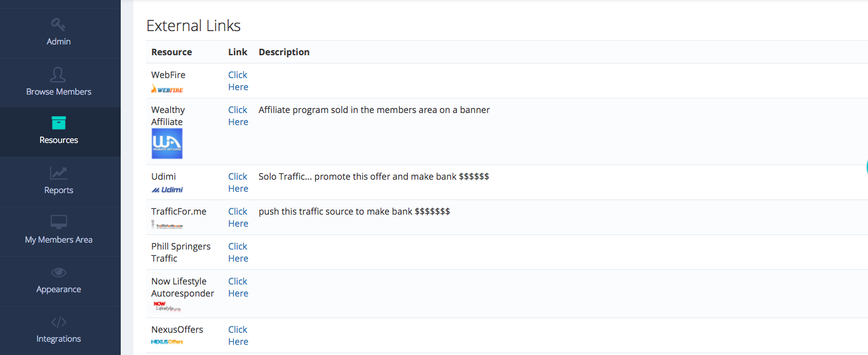
Task: Click My Members Area monitor icon
Action: coord(58,222)
